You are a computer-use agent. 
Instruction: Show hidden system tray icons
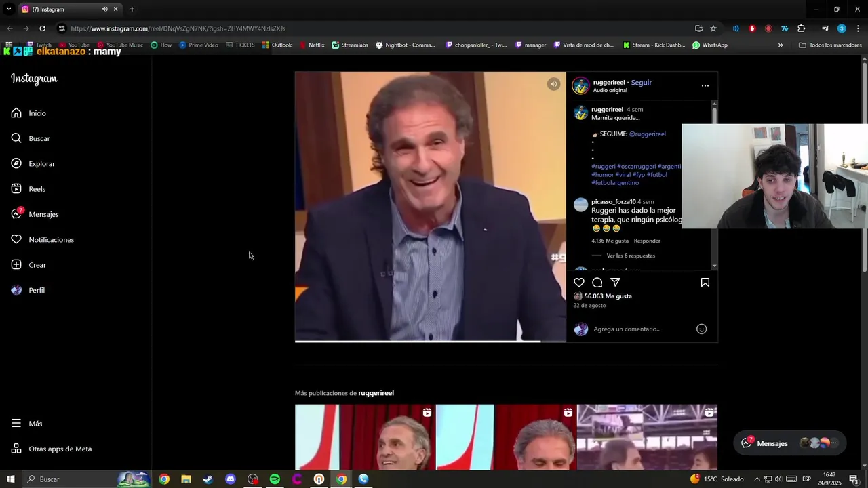(x=757, y=479)
